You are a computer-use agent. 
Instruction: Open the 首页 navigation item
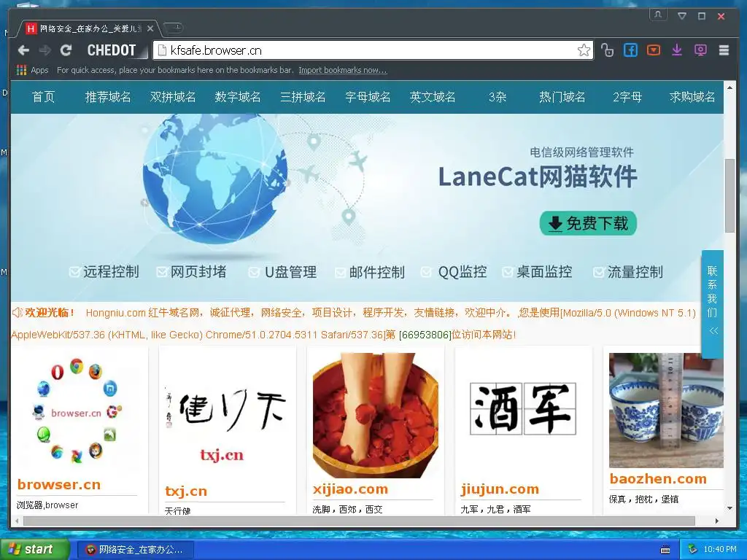pos(43,97)
